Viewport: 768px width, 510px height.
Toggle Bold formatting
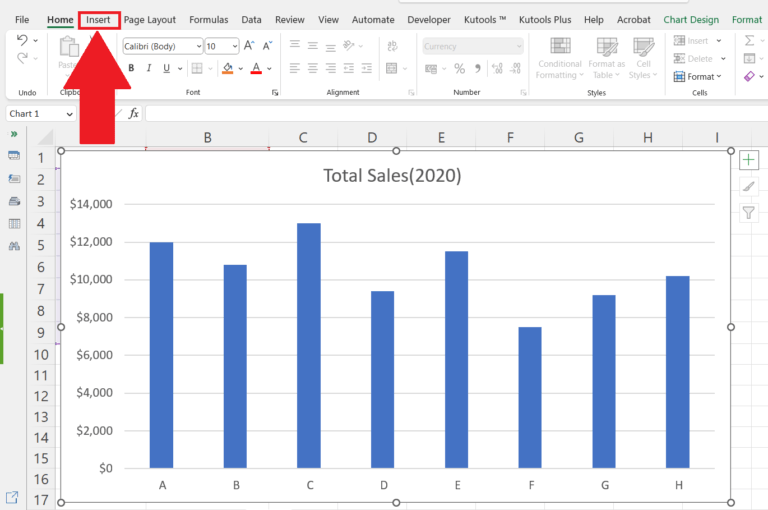tap(131, 68)
